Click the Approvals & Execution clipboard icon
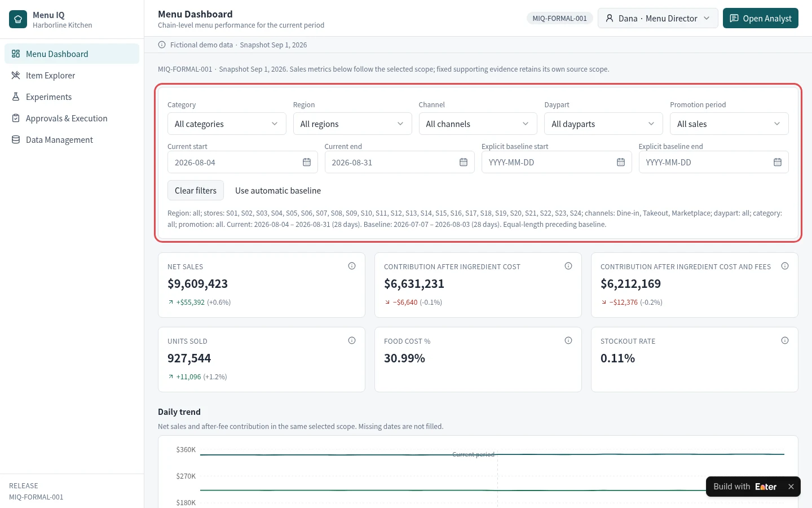Screen dimensions: 812x508 coord(16,119)
